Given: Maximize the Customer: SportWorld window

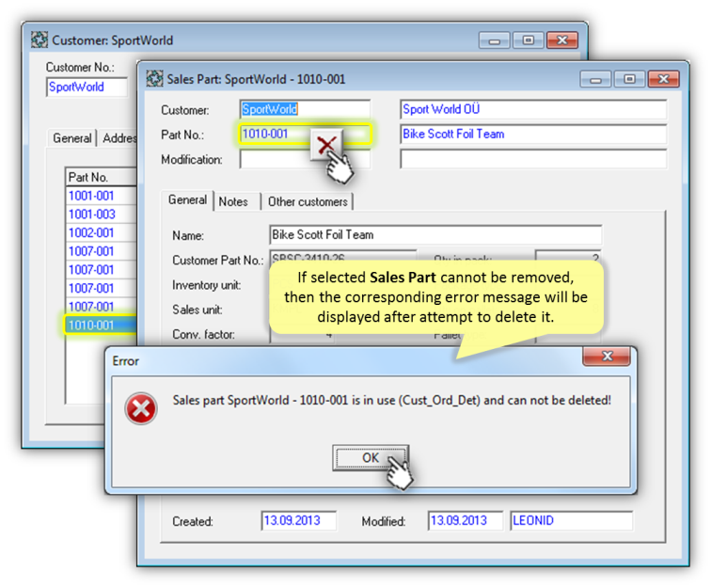Looking at the screenshot, I should tap(528, 40).
